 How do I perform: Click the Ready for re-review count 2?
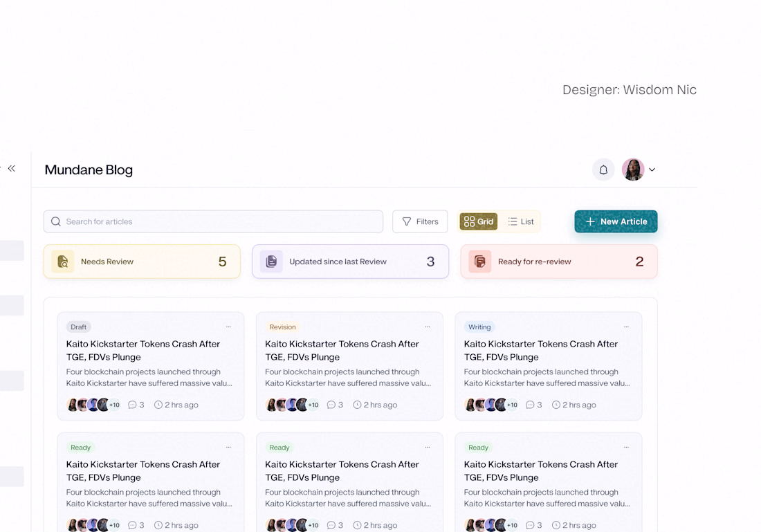(x=640, y=262)
